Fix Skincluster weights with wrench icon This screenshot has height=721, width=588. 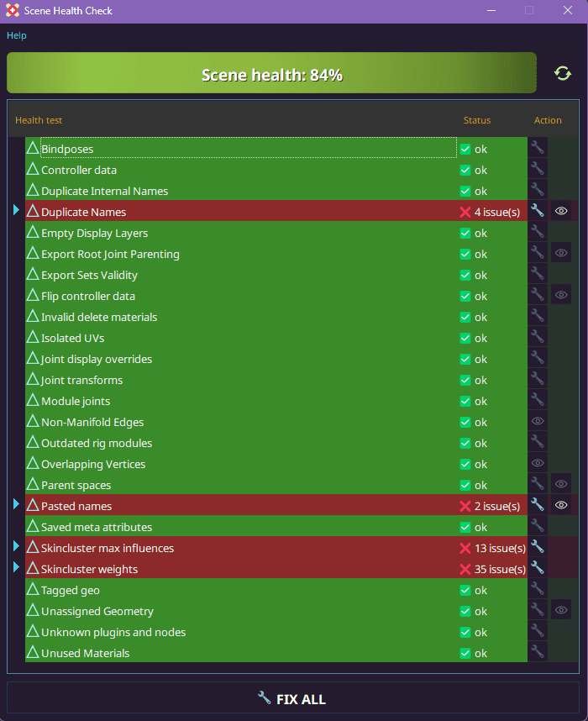tap(538, 568)
